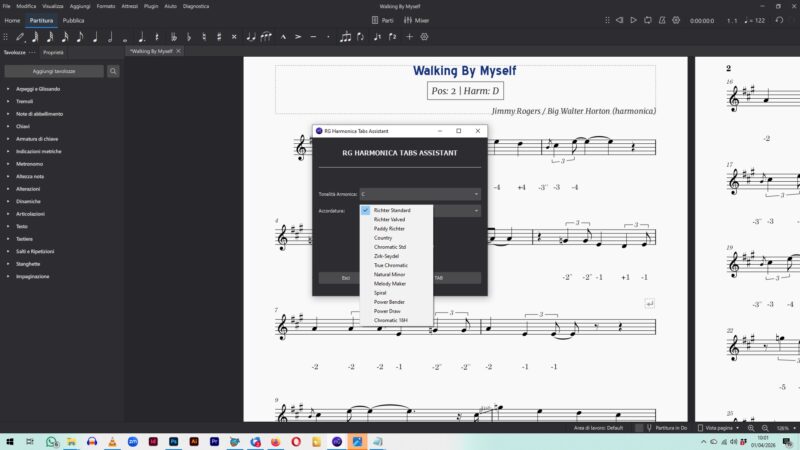Undo the last action

click(x=779, y=20)
